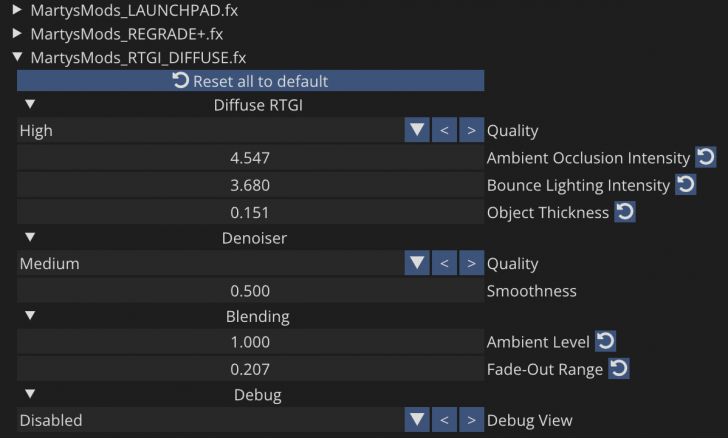Click the Fade-Out Range label

[545, 369]
